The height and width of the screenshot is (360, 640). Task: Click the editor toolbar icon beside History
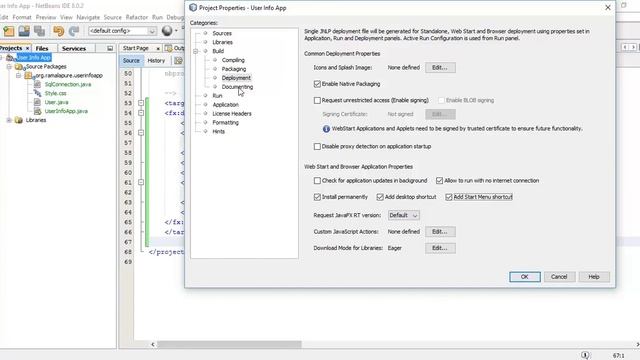[x=178, y=61]
